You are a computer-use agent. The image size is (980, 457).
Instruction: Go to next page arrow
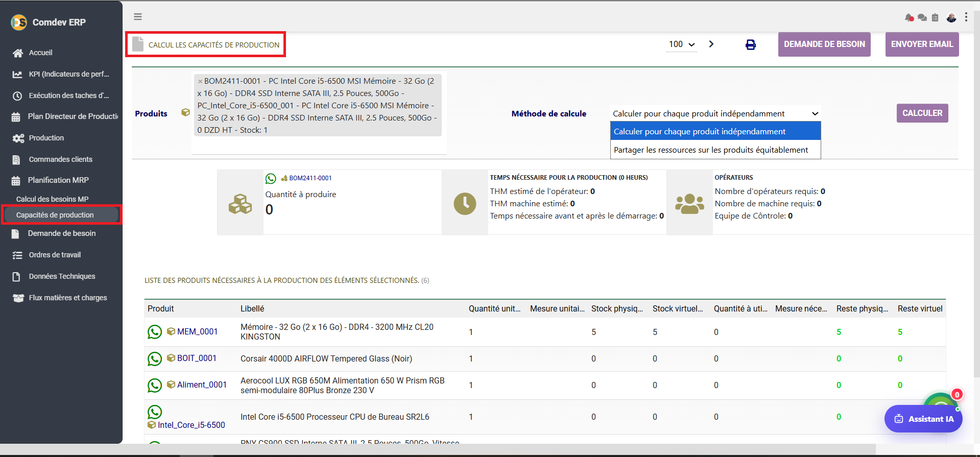click(711, 44)
